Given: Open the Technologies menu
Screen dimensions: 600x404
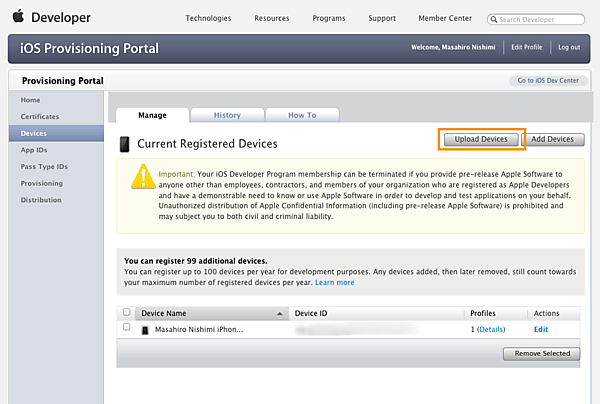Looking at the screenshot, I should tap(208, 18).
